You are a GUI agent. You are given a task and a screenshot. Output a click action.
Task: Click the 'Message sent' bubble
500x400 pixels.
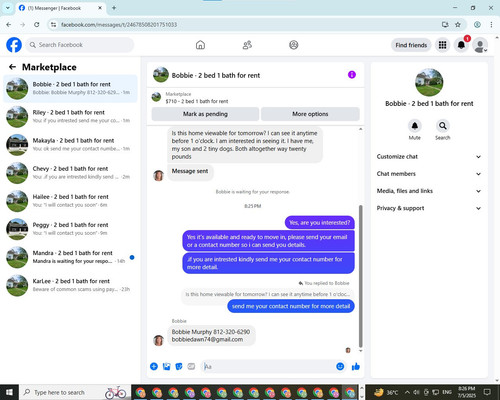190,171
